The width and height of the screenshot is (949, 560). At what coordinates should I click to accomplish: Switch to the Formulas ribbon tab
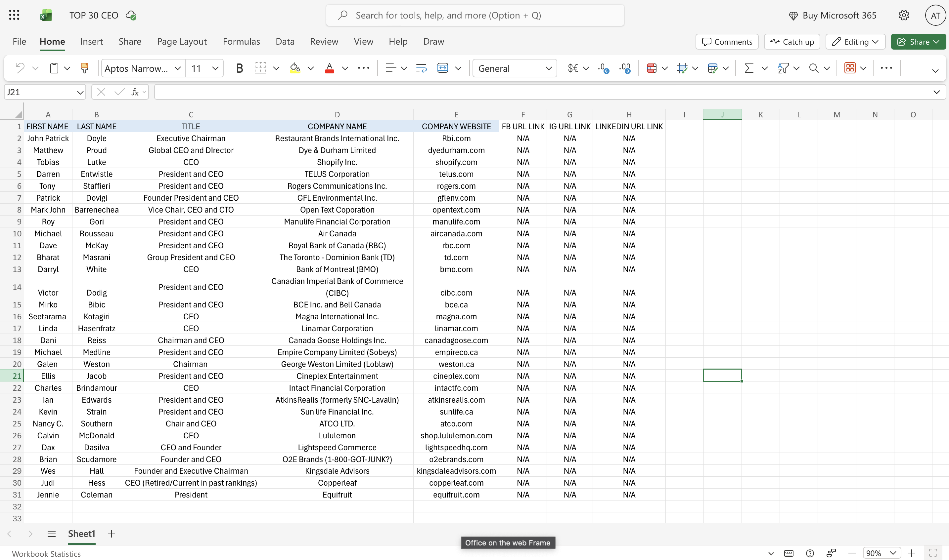(241, 42)
